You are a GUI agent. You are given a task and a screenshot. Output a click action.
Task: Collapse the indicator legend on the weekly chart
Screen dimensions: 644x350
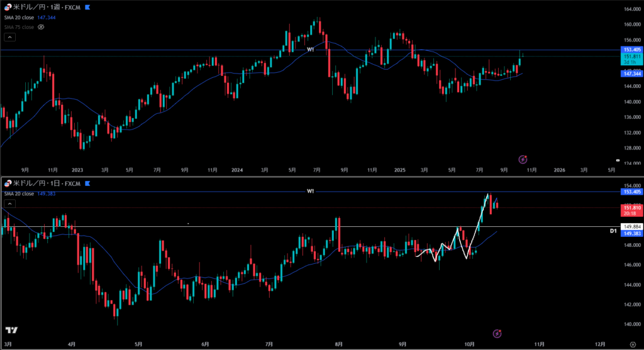coord(10,38)
